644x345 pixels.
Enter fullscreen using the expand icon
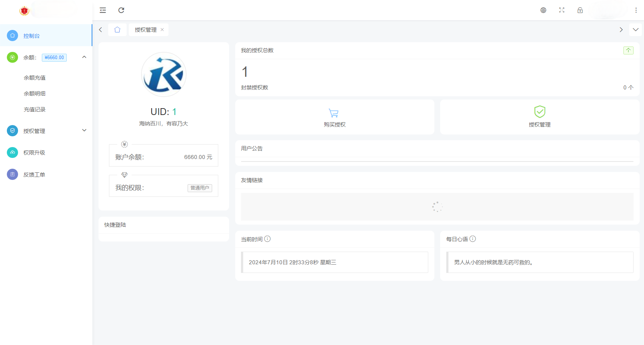click(561, 10)
